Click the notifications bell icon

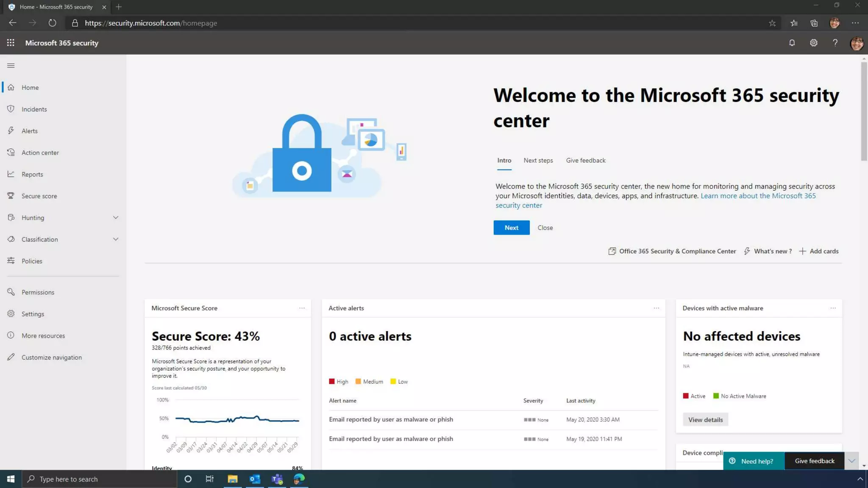click(x=792, y=43)
